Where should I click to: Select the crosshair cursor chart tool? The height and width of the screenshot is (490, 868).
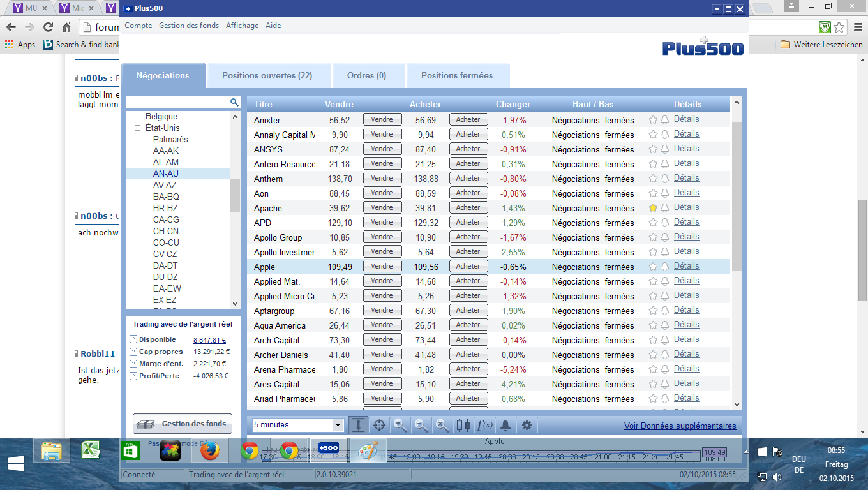pos(379,425)
